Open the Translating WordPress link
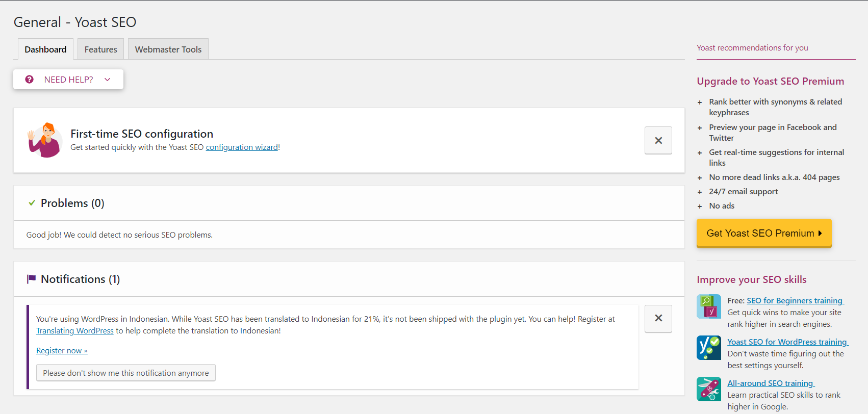The width and height of the screenshot is (868, 414). pyautogui.click(x=75, y=331)
